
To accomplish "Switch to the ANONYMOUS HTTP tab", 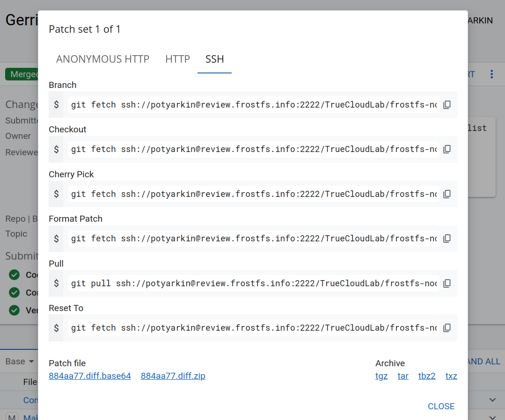I will pyautogui.click(x=102, y=59).
